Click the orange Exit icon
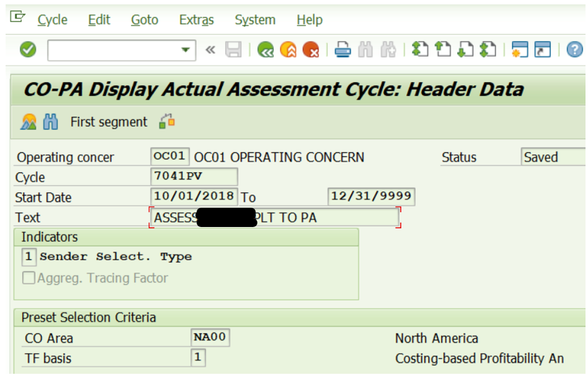 (x=288, y=50)
